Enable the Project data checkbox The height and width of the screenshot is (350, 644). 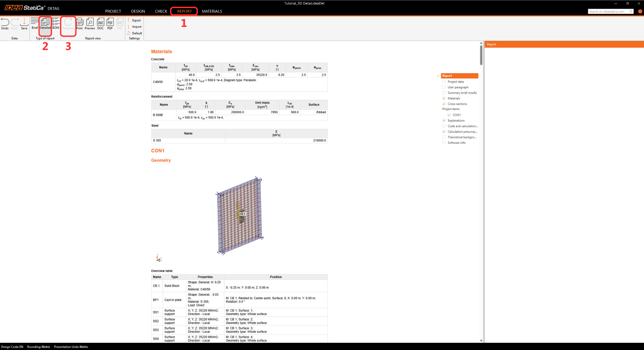pos(444,82)
